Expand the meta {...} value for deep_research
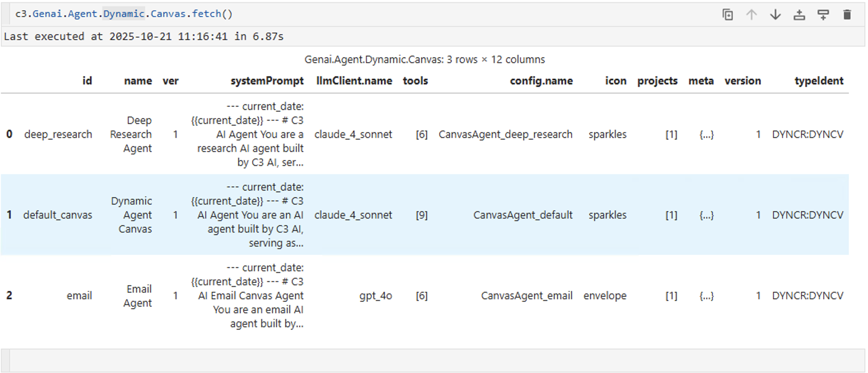The height and width of the screenshot is (373, 868). pos(706,135)
